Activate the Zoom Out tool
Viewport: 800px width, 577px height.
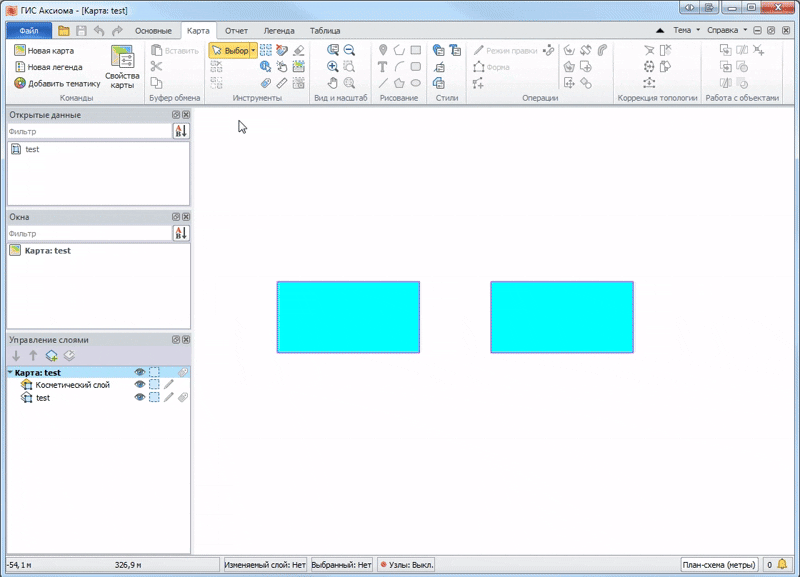click(348, 49)
